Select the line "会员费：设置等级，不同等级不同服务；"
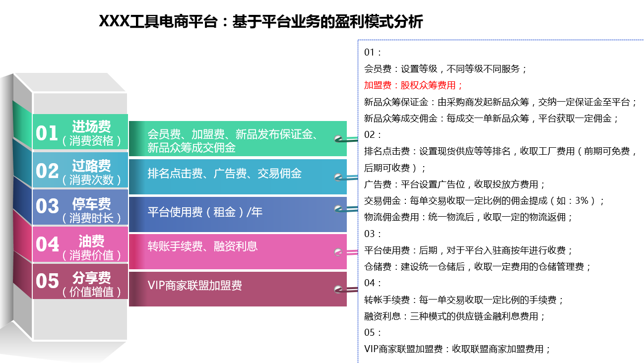 tap(446, 69)
